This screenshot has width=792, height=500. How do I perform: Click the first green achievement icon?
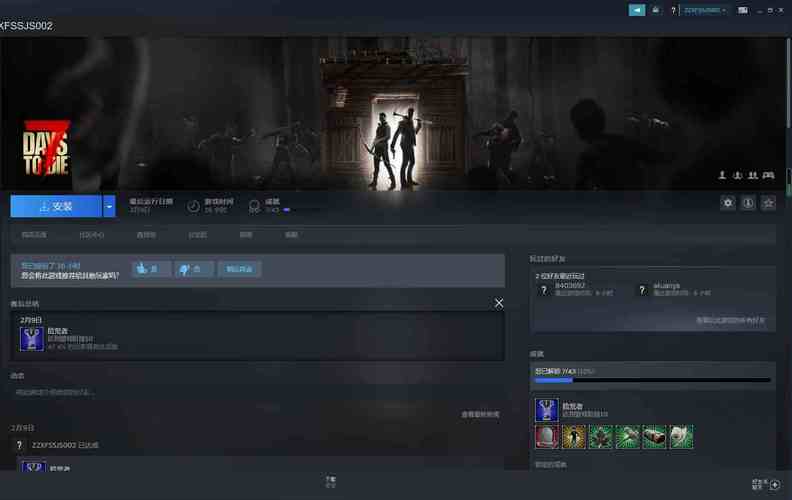tap(601, 437)
